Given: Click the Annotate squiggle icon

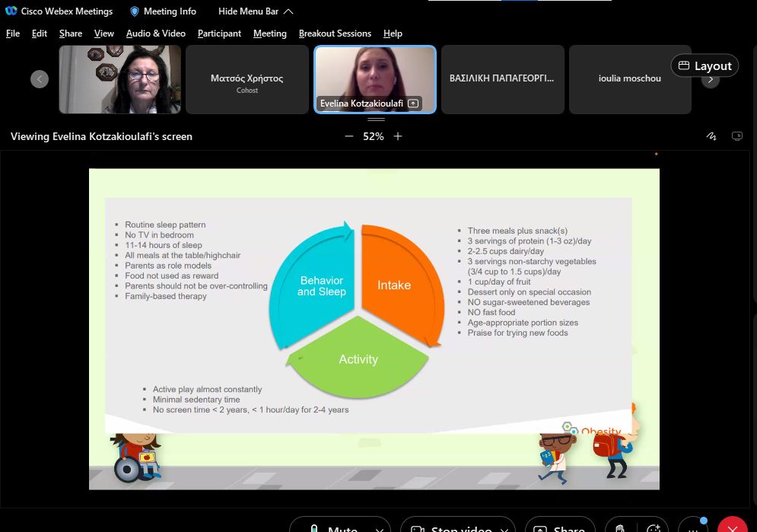Looking at the screenshot, I should point(711,137).
